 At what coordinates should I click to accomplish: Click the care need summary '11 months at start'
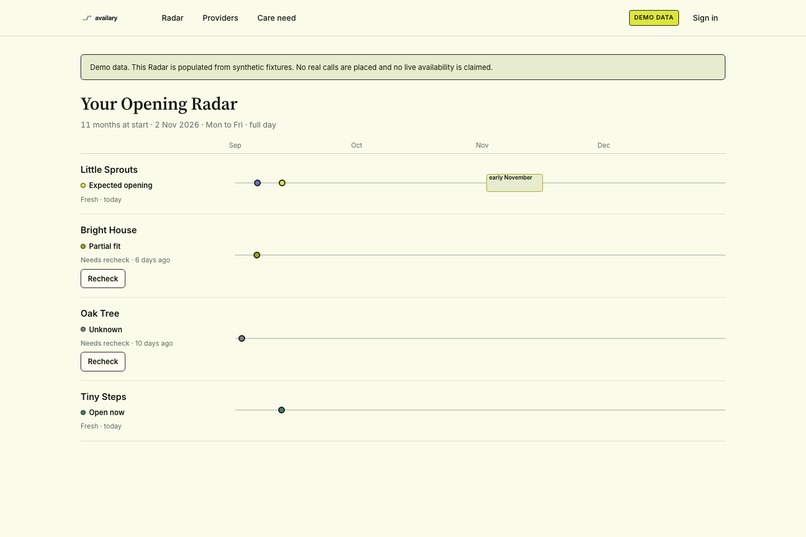point(115,125)
